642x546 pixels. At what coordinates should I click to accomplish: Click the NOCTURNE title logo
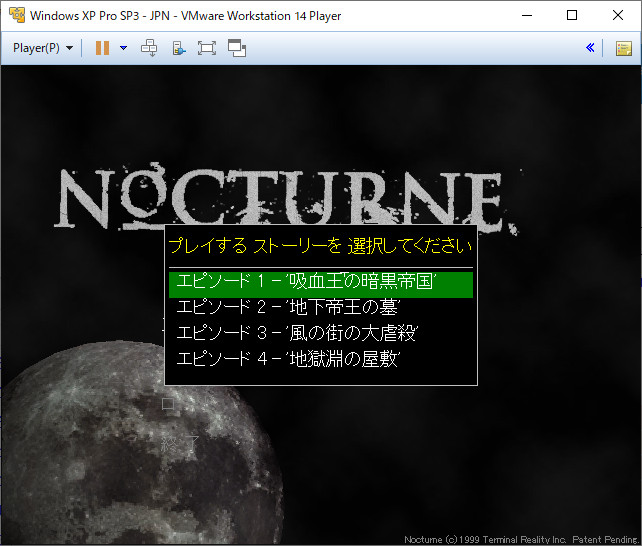[x=287, y=198]
